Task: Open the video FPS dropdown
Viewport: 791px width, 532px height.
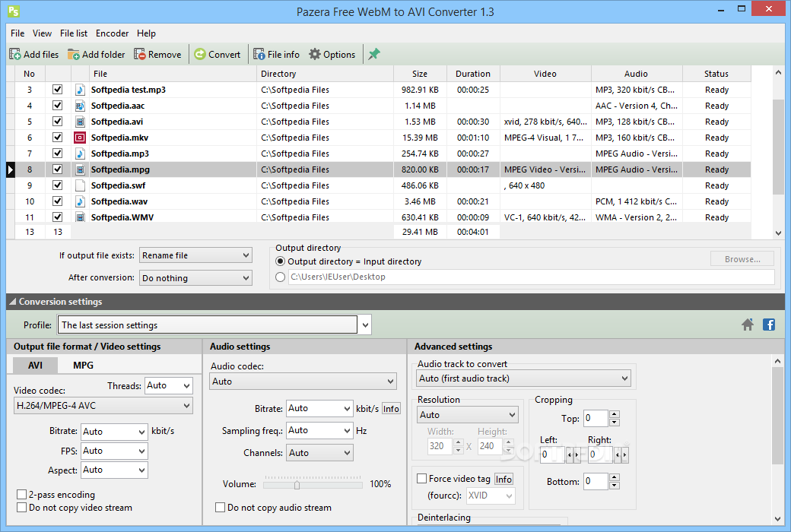Action: [115, 451]
